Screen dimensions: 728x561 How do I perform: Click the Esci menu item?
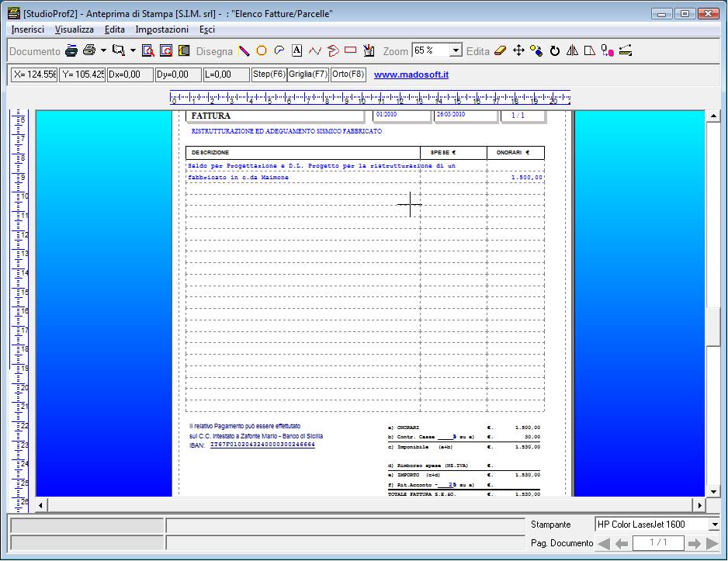click(x=207, y=29)
